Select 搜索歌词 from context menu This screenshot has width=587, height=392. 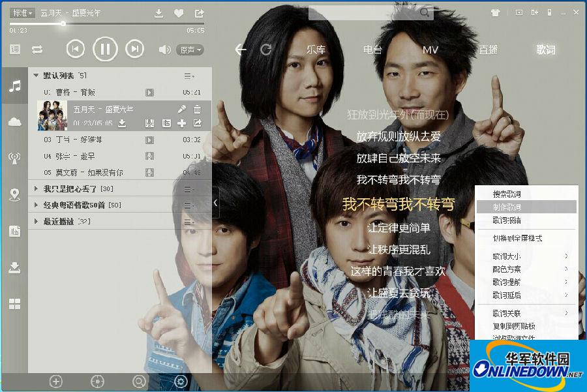click(x=507, y=194)
